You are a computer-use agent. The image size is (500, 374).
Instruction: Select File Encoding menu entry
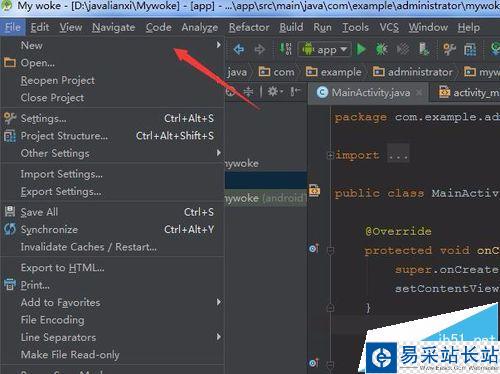pos(112,320)
